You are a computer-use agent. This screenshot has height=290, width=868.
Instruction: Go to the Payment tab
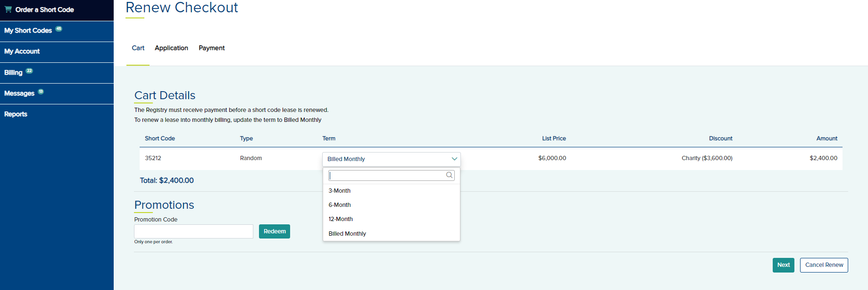pyautogui.click(x=211, y=48)
